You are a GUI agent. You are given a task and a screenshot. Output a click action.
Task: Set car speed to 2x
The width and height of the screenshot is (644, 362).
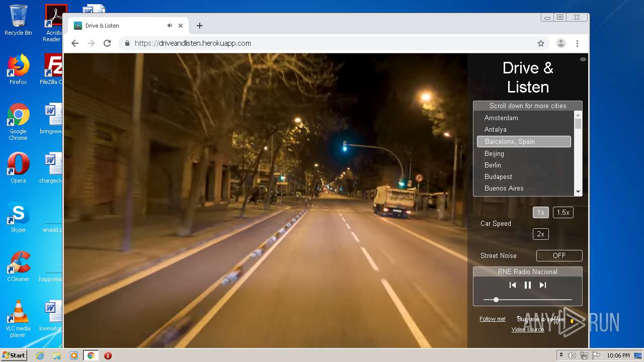[x=540, y=234]
